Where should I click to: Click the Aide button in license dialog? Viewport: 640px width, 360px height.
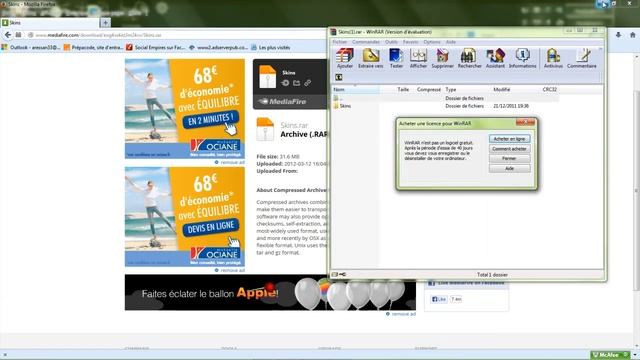pyautogui.click(x=509, y=168)
